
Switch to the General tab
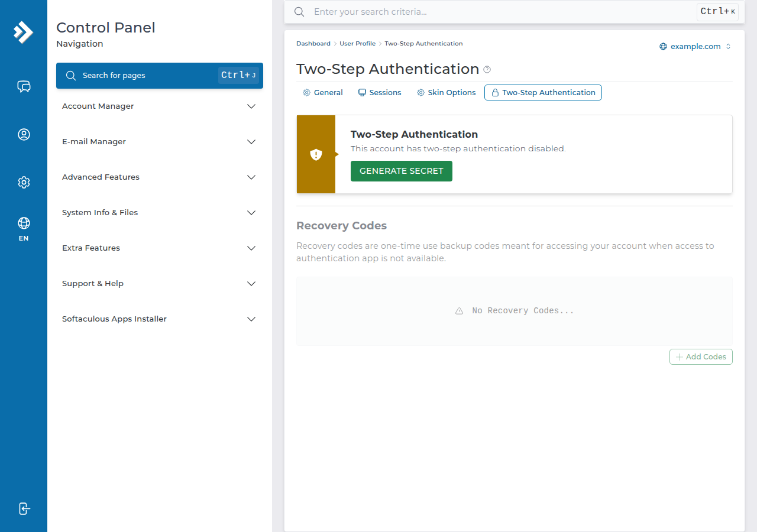(323, 93)
